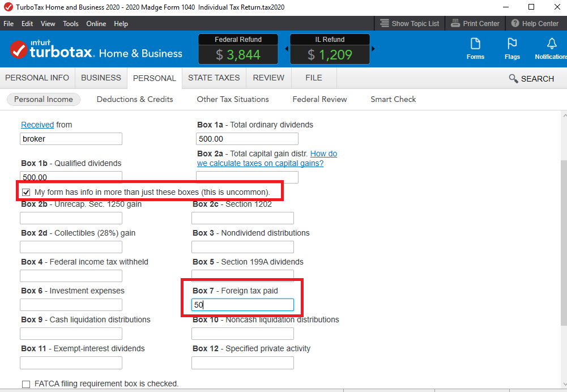The height and width of the screenshot is (392, 567).
Task: Click the IL Refund amount display
Action: (330, 54)
